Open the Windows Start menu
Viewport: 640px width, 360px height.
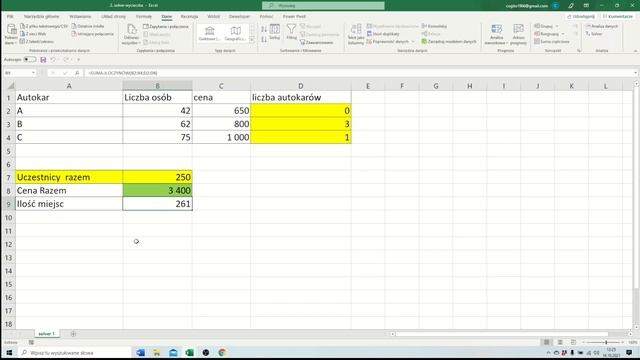(x=9, y=353)
